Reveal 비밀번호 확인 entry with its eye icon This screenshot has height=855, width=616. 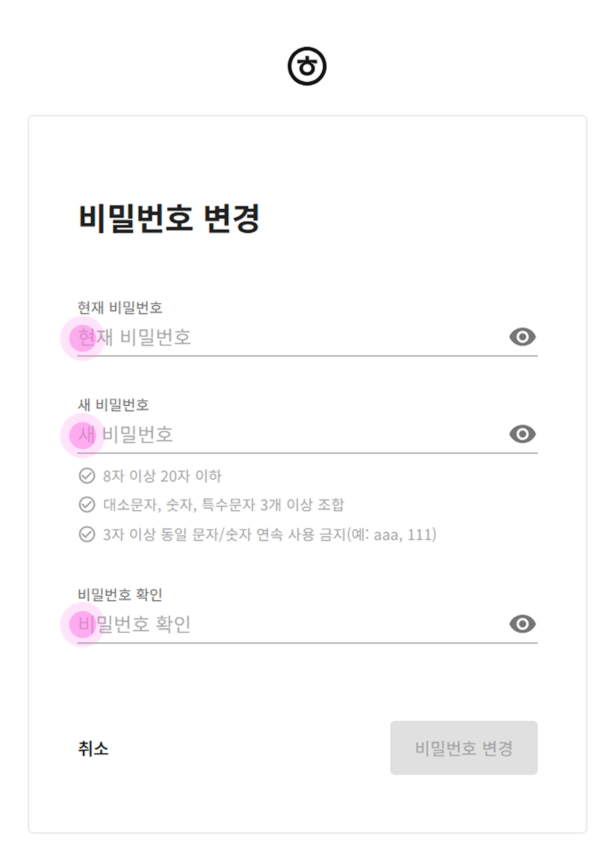point(522,624)
